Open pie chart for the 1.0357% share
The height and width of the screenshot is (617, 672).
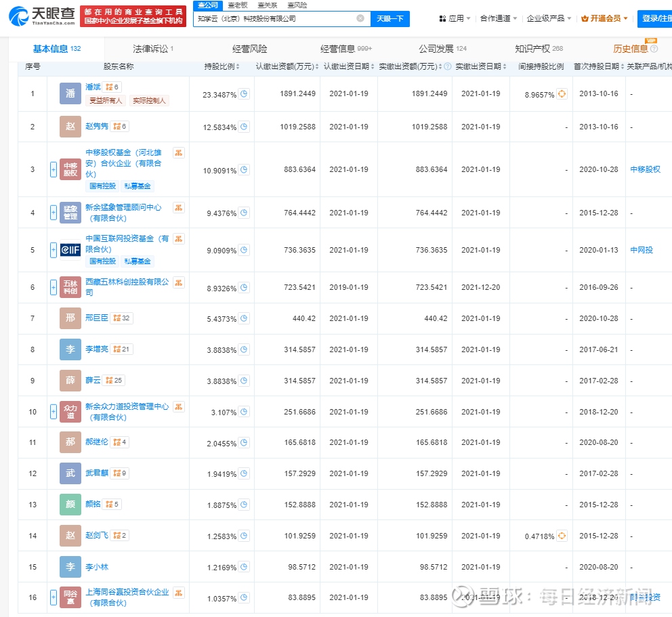tap(244, 597)
